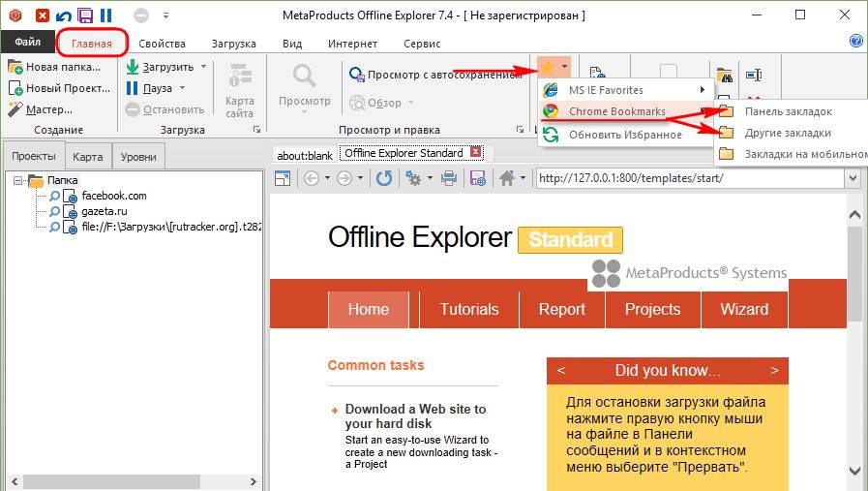Open Закладки на мобильном folder

[792, 154]
